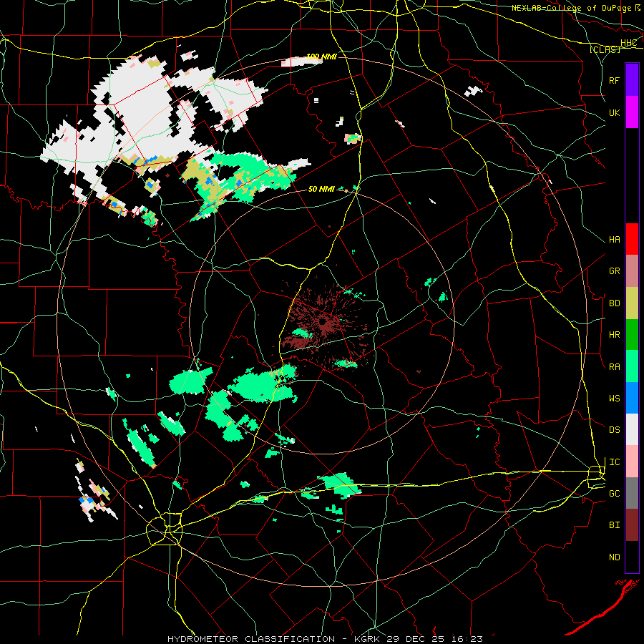Click the "HYDROMETEOR CLASSIFICATION" caption text

(x=251, y=639)
